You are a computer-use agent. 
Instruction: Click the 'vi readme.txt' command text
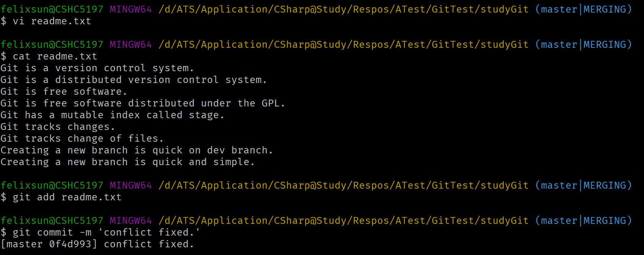click(x=52, y=21)
